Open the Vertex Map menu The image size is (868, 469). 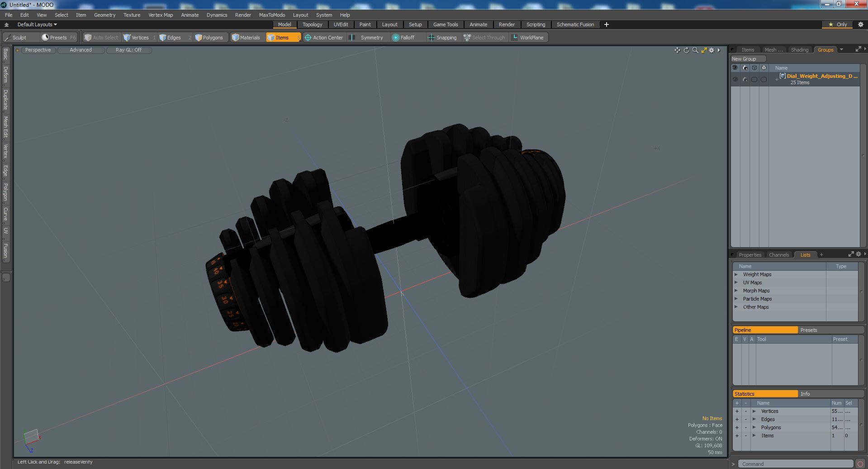coord(161,15)
